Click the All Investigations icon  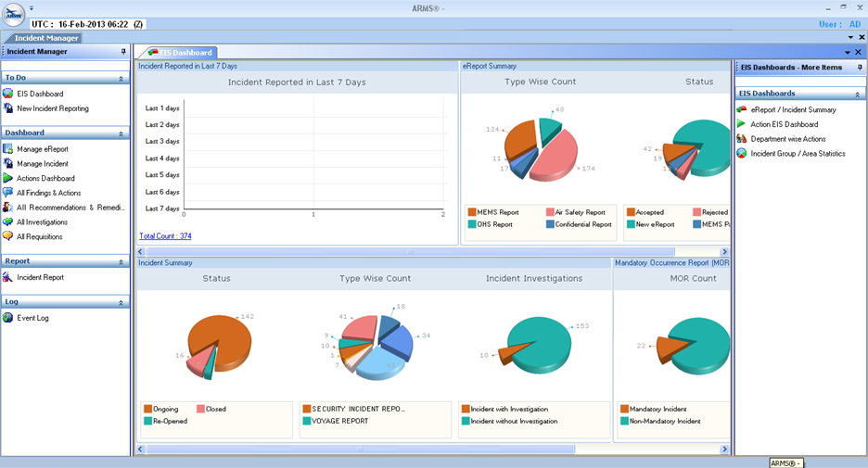[x=8, y=222]
